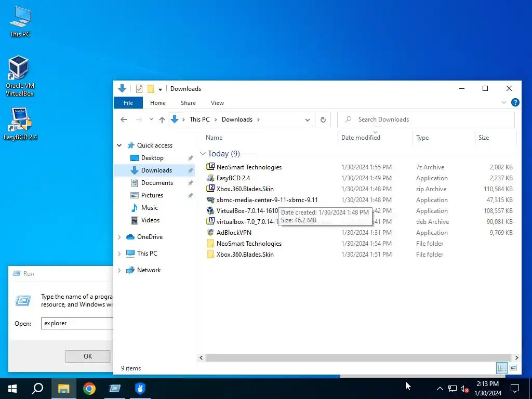Open the Recent locations dropdown arrow
The width and height of the screenshot is (532, 399).
[x=151, y=119]
